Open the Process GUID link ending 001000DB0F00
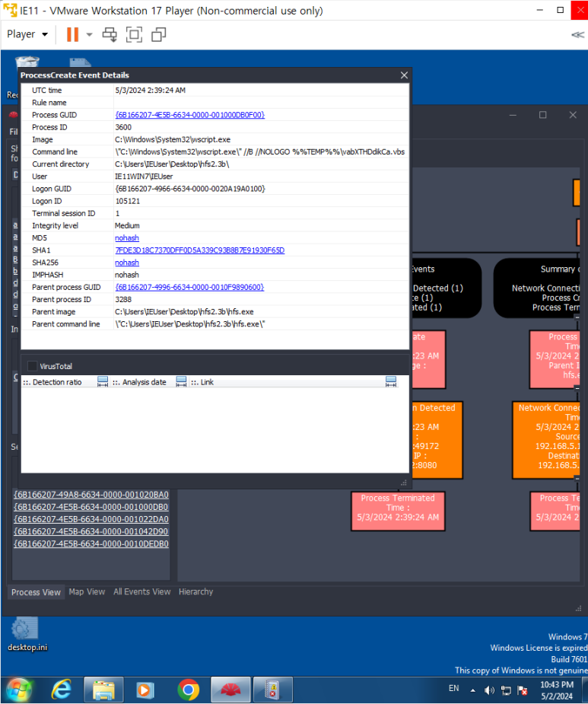This screenshot has width=588, height=704. click(190, 115)
